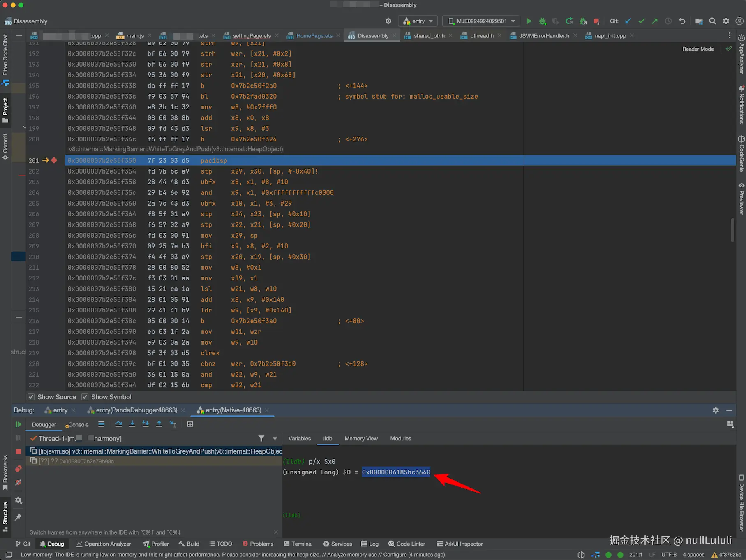Select the libjsvm.so WhiteToGreyAndPush stack frame
This screenshot has height=560, width=746.
click(x=155, y=451)
